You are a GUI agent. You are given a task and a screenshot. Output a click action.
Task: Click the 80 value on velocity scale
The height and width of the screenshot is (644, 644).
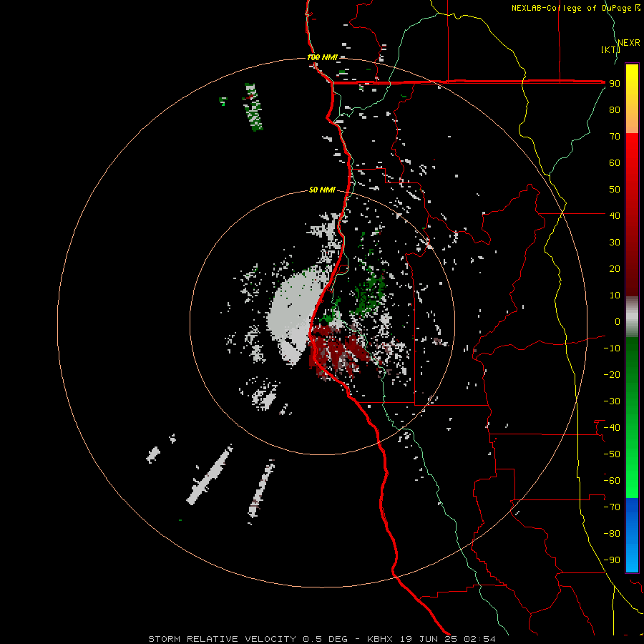tap(615, 109)
